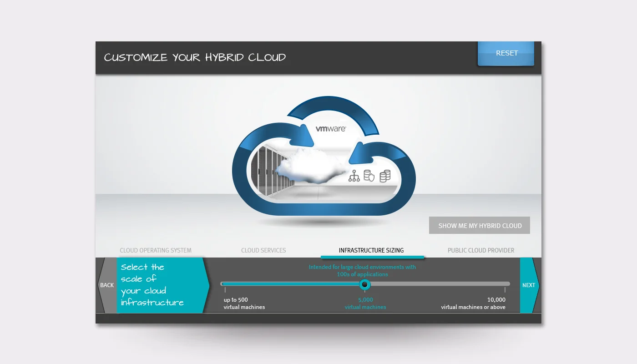This screenshot has height=364, width=637.
Task: Click 'Intended for large cloud environments' text
Action: click(362, 271)
